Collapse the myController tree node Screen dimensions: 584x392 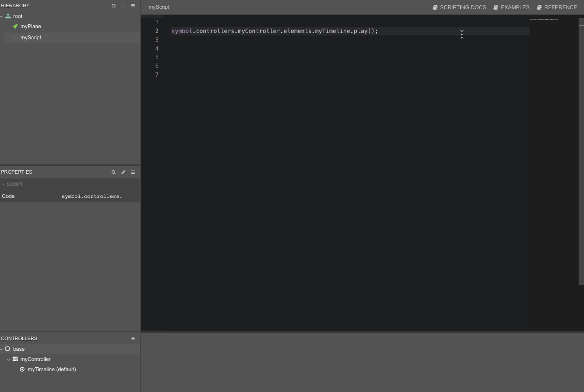coord(9,359)
